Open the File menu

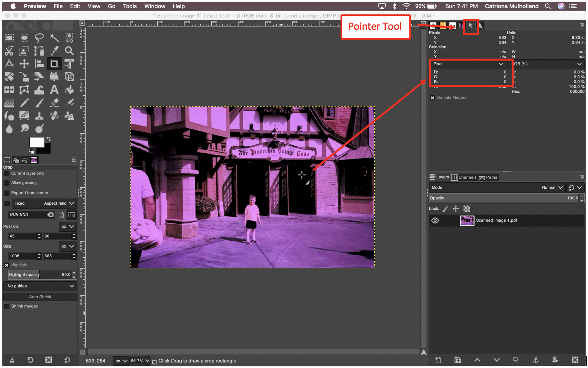click(x=58, y=6)
